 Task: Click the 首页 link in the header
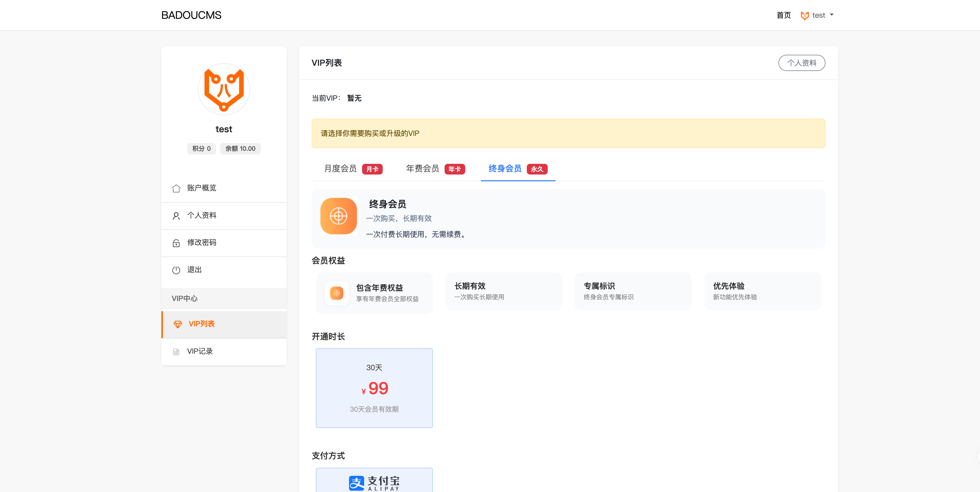(x=783, y=15)
